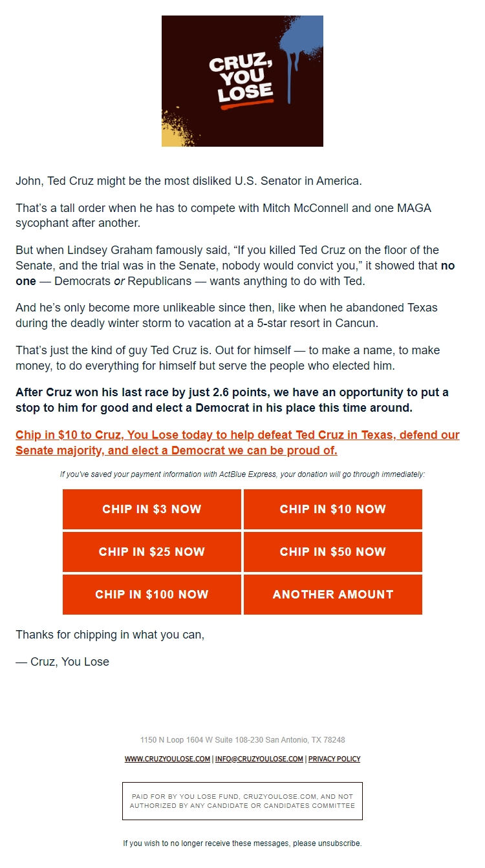Click the Cruz, You Lose signature line
This screenshot has width=485, height=868.
tap(62, 661)
